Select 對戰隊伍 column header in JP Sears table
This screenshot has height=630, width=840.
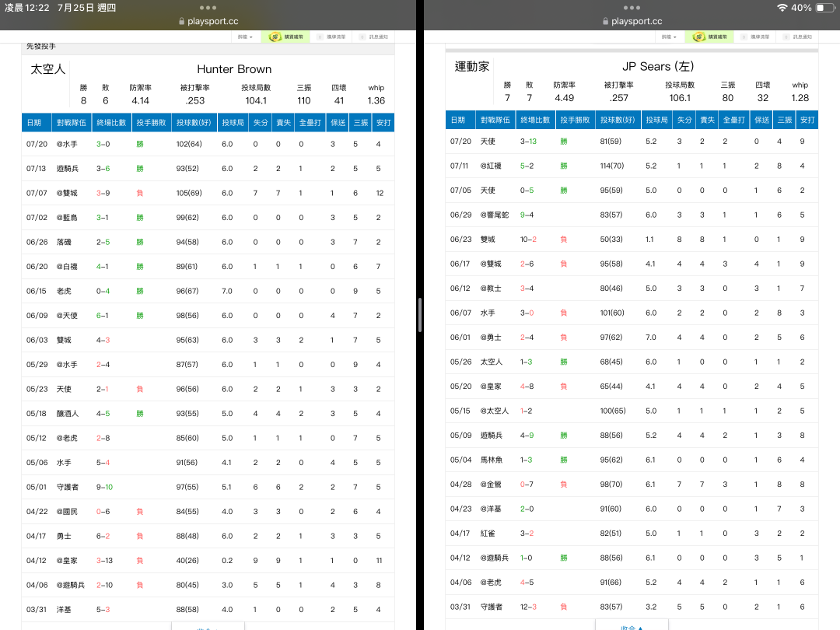point(495,120)
